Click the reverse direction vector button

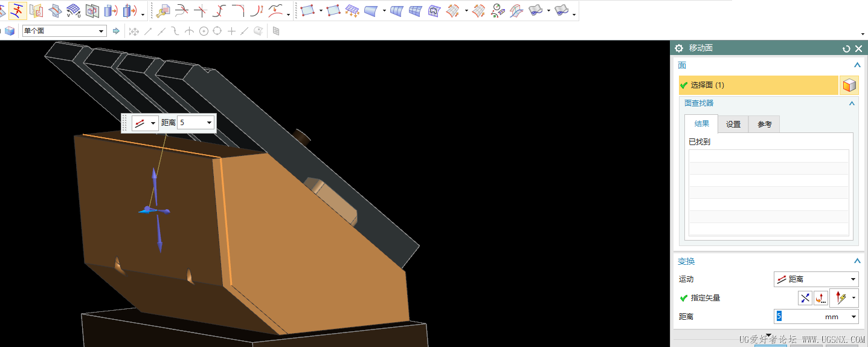tap(805, 297)
